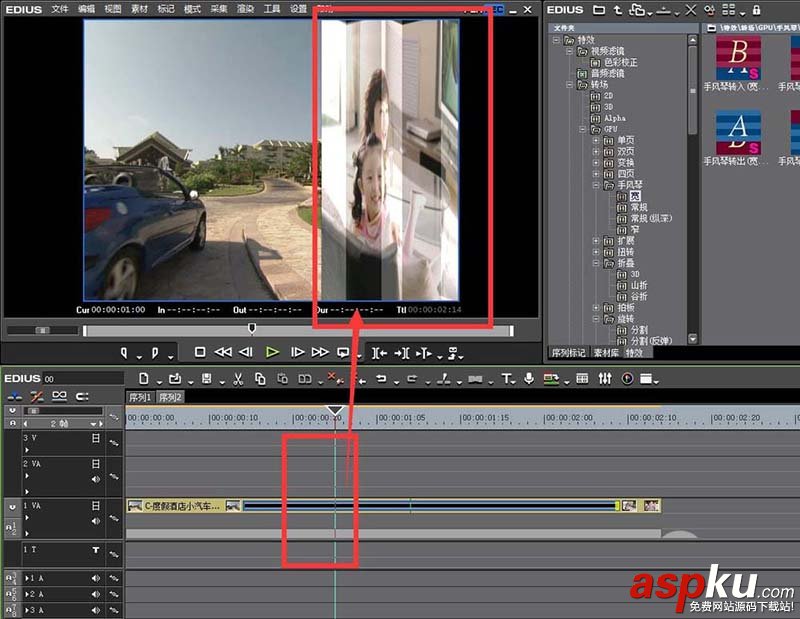Image resolution: width=800 pixels, height=619 pixels.
Task: Mute audio on track 2 A
Action: (x=95, y=594)
